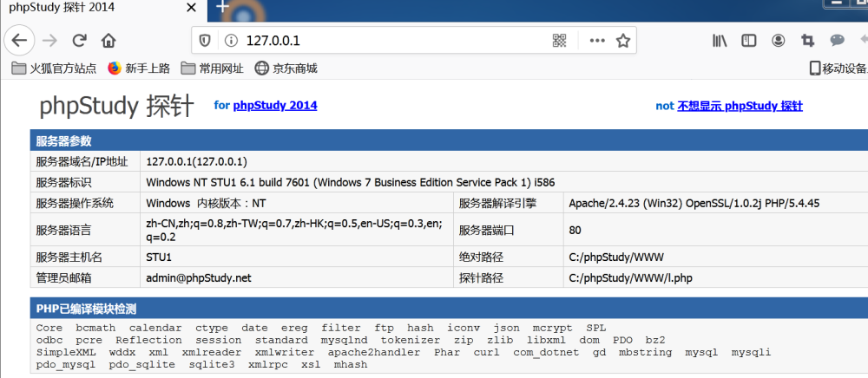Go to browser home page icon
The height and width of the screenshot is (378, 868).
click(x=108, y=41)
